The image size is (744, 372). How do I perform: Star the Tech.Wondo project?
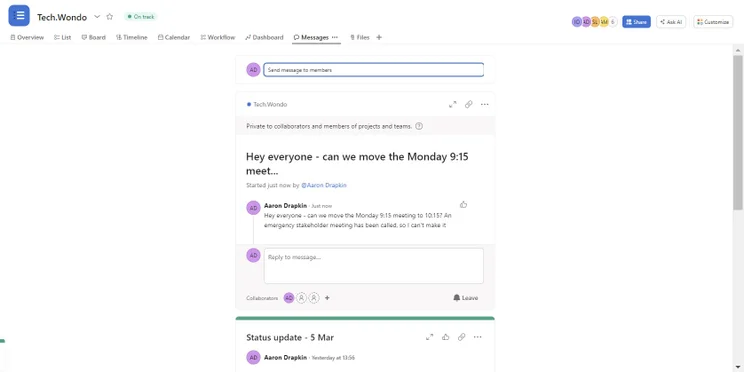(110, 17)
